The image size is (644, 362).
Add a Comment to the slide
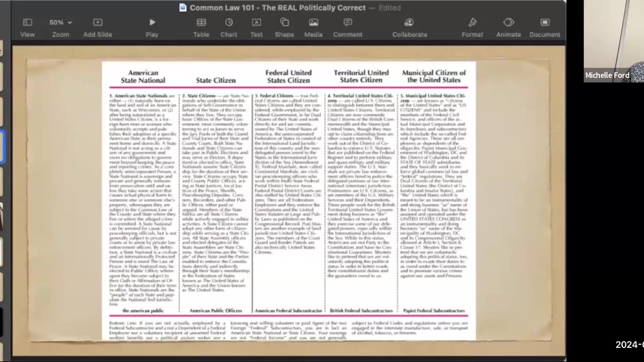coord(348,28)
